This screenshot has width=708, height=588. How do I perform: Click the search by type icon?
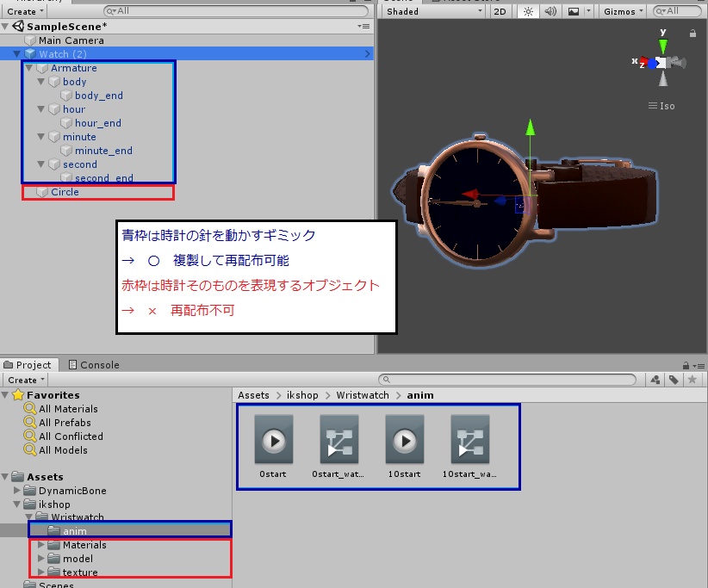(x=655, y=380)
